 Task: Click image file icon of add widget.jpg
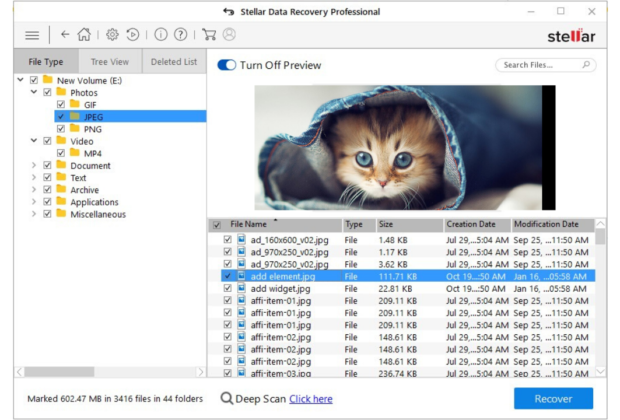(x=241, y=288)
